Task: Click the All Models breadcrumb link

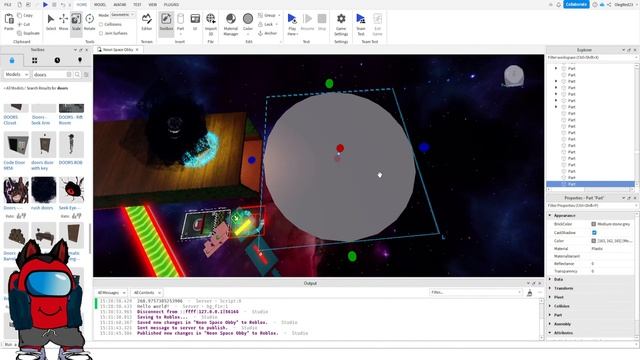Action: (14, 88)
